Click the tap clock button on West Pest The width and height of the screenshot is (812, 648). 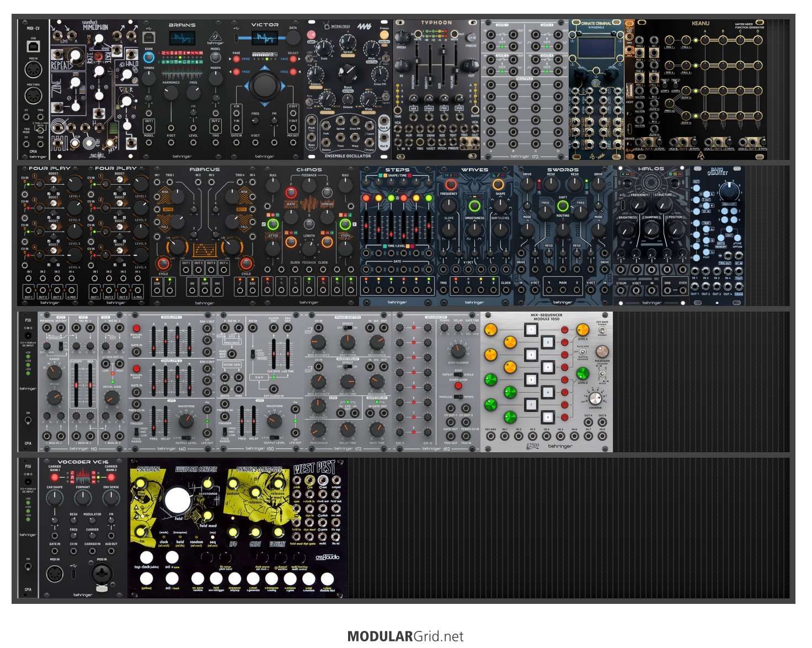click(x=146, y=557)
